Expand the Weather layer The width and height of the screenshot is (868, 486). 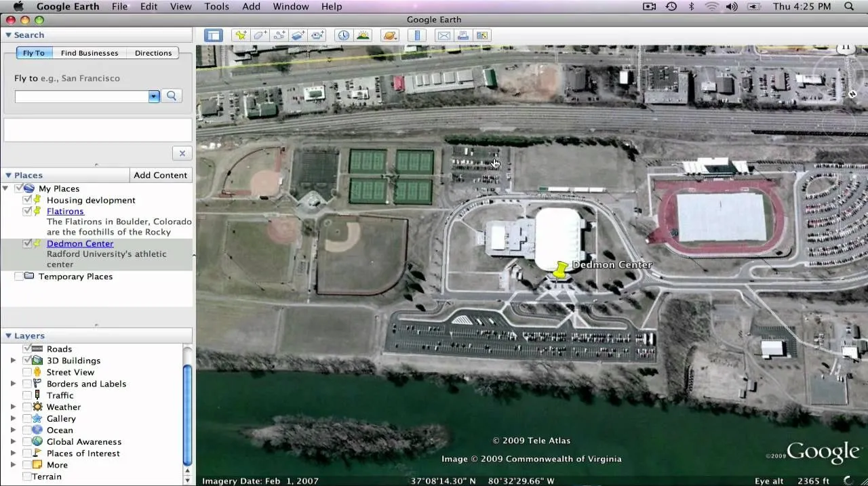coord(13,407)
